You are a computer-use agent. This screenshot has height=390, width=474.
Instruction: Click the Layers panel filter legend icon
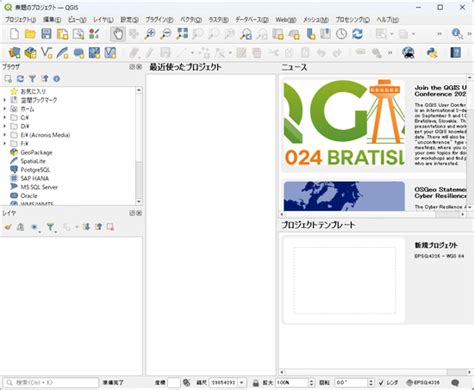[x=50, y=227]
